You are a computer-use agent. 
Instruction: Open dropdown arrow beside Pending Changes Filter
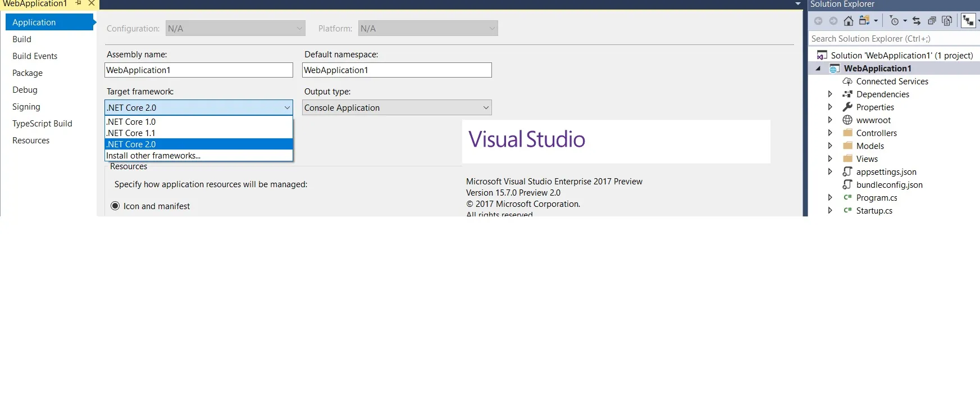coord(905,21)
